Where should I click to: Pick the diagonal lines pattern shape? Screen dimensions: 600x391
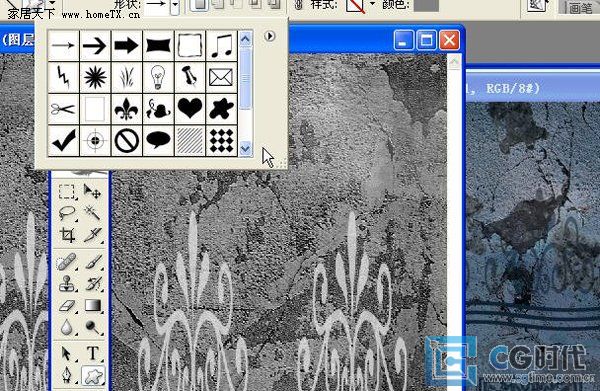pos(190,141)
